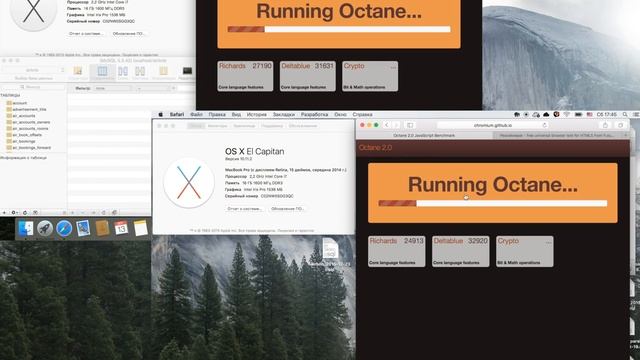Click the Wi-Fi status icon in menu bar

click(567, 115)
